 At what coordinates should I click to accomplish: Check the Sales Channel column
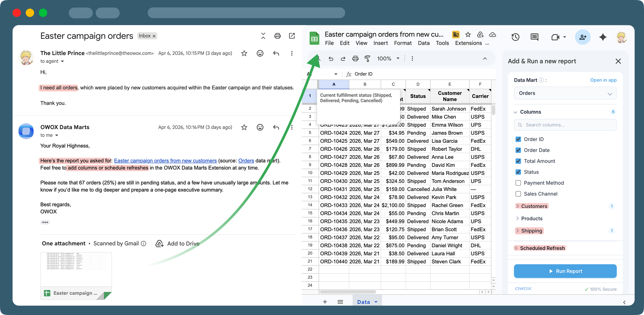click(x=518, y=194)
